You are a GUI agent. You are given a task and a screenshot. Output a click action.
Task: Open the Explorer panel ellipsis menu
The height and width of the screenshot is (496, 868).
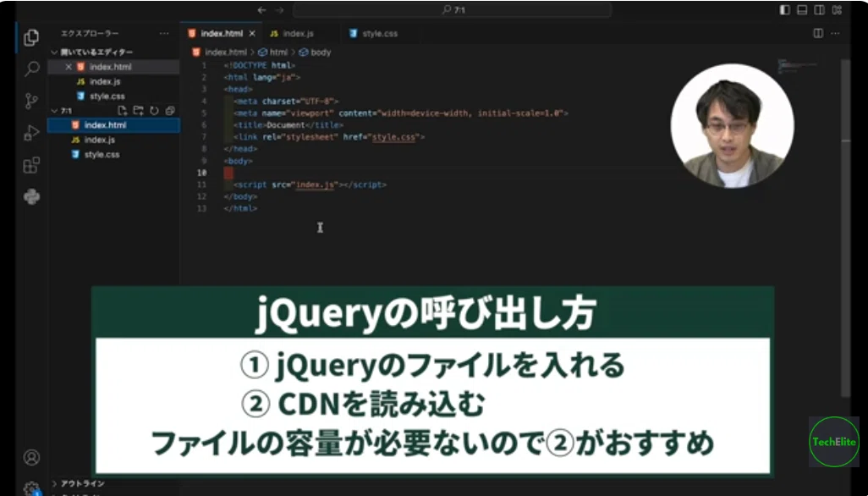point(164,34)
